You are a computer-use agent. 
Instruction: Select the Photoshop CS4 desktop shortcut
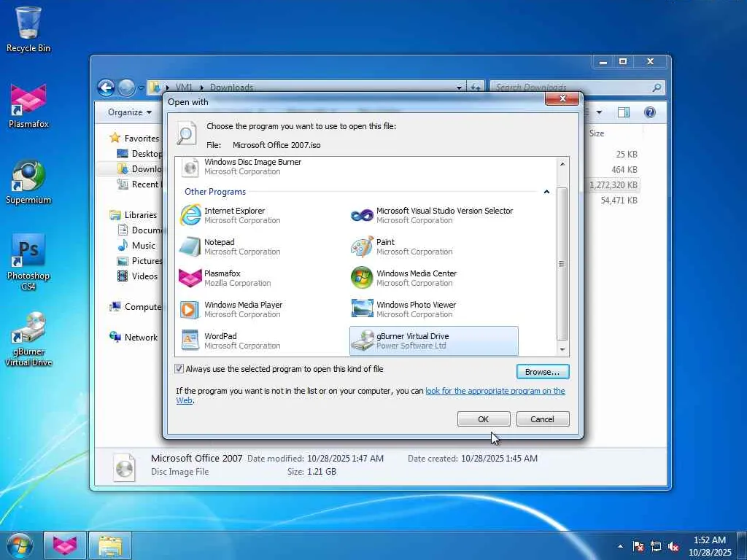28,262
